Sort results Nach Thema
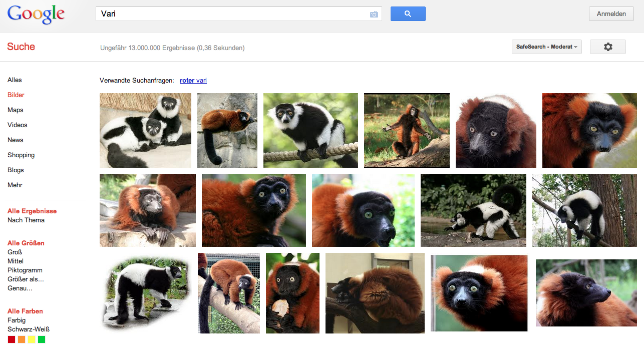 (26, 220)
